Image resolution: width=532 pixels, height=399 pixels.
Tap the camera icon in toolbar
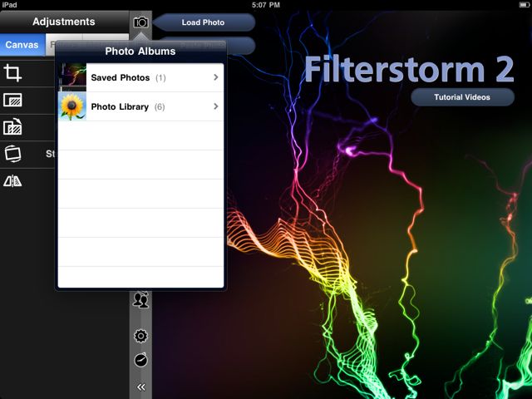(x=140, y=22)
